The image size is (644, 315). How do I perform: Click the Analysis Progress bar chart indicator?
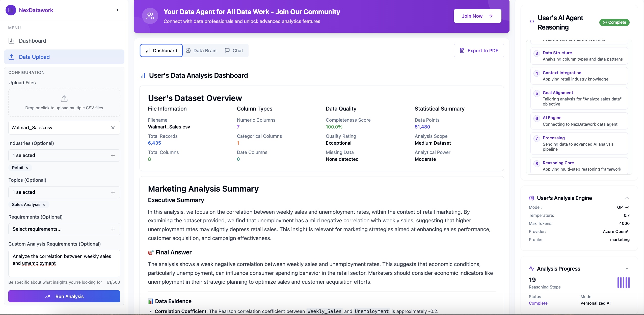623,282
